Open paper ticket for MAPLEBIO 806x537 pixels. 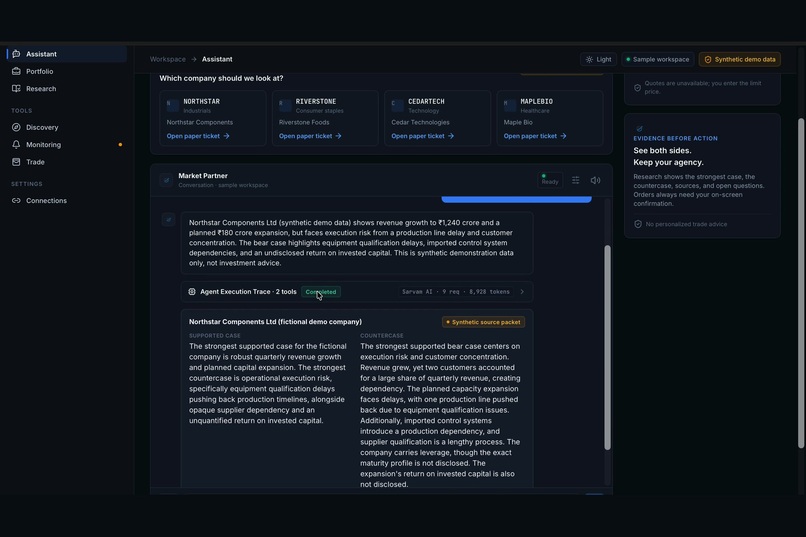tap(535, 136)
